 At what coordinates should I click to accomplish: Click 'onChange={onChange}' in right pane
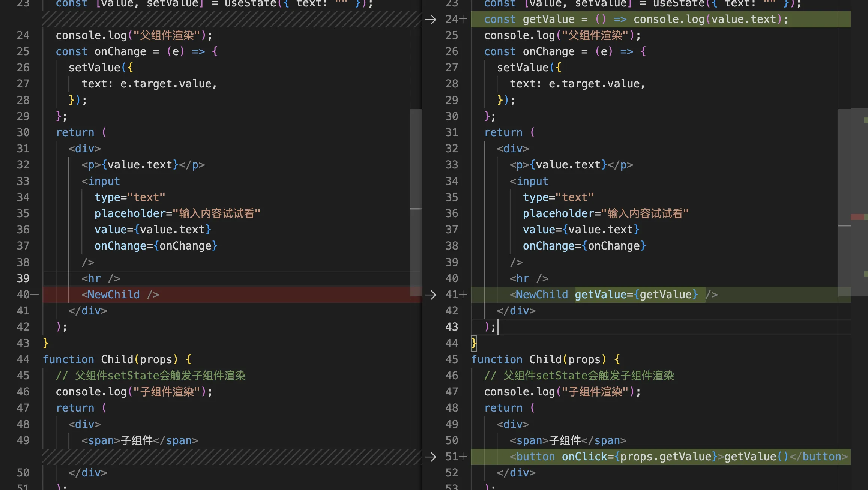(x=584, y=246)
